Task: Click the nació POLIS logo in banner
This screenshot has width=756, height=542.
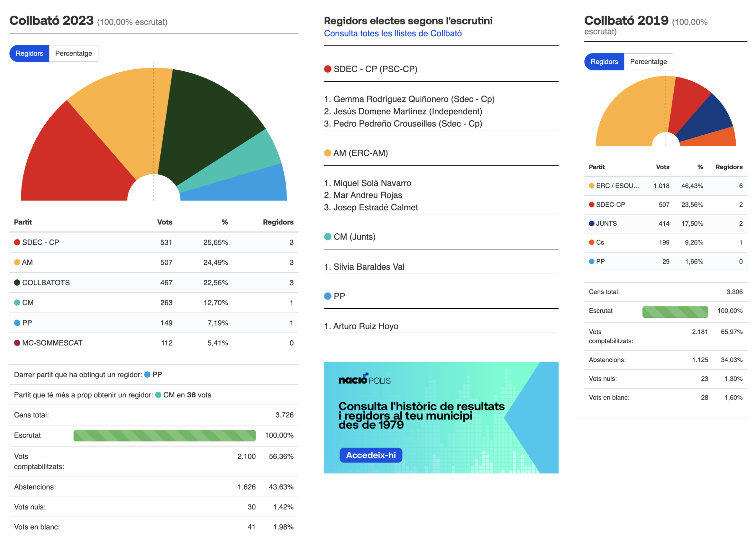Action: pyautogui.click(x=364, y=379)
